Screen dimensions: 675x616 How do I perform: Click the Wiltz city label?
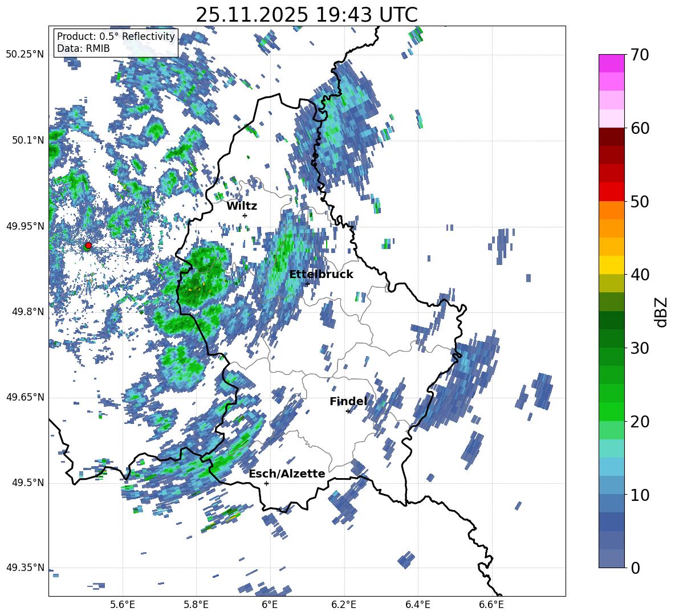pos(242,206)
